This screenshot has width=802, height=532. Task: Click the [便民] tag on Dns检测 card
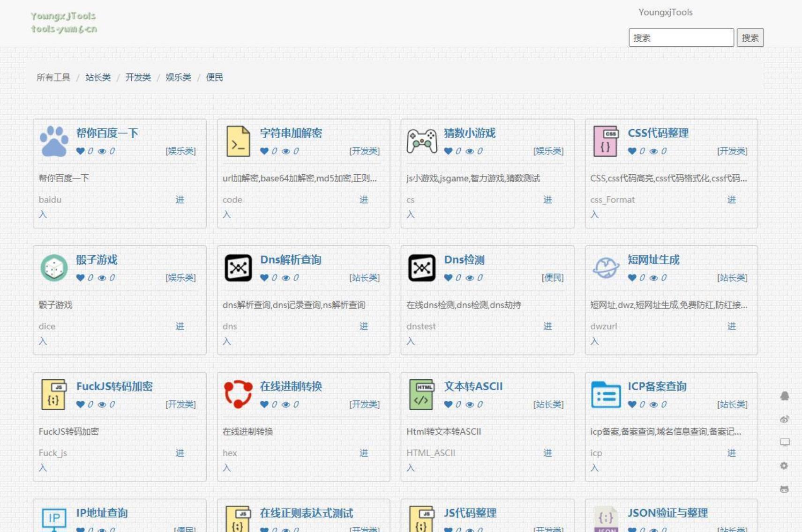(553, 278)
